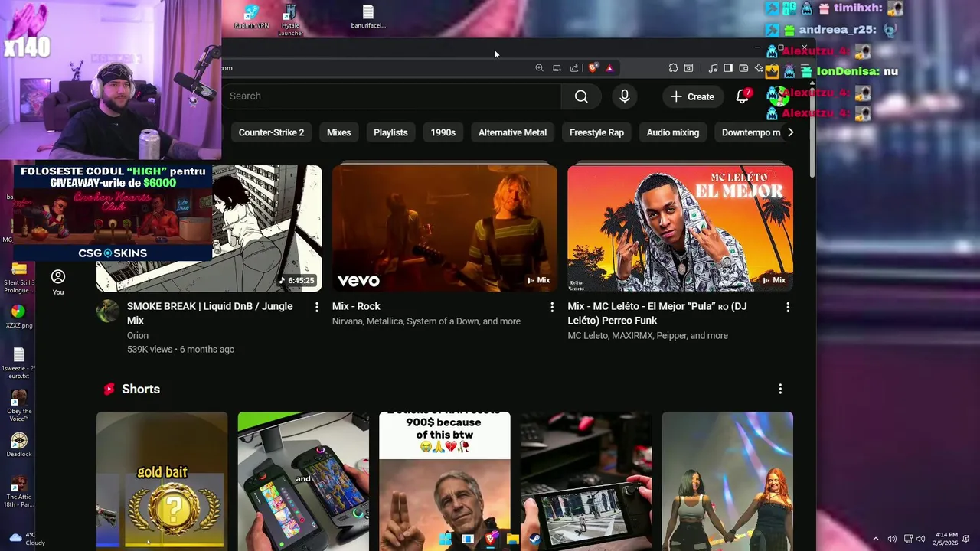Open the Windows Start button
Image resolution: width=980 pixels, height=551 pixels.
point(445,539)
